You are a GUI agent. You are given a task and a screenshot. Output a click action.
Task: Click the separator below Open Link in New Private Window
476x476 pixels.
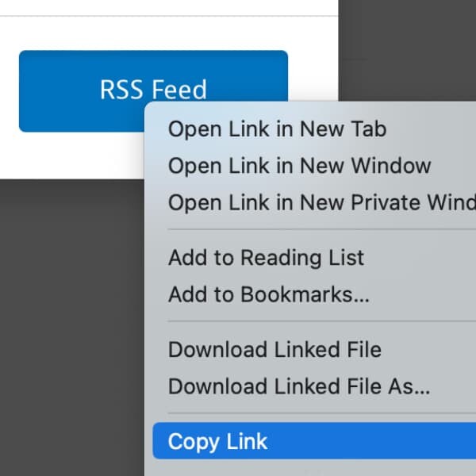pos(317,230)
